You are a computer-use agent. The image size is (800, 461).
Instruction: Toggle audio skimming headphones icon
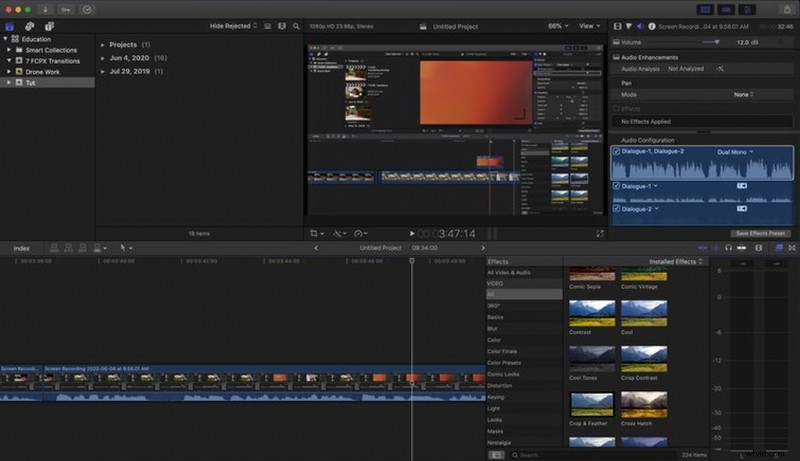click(x=728, y=248)
